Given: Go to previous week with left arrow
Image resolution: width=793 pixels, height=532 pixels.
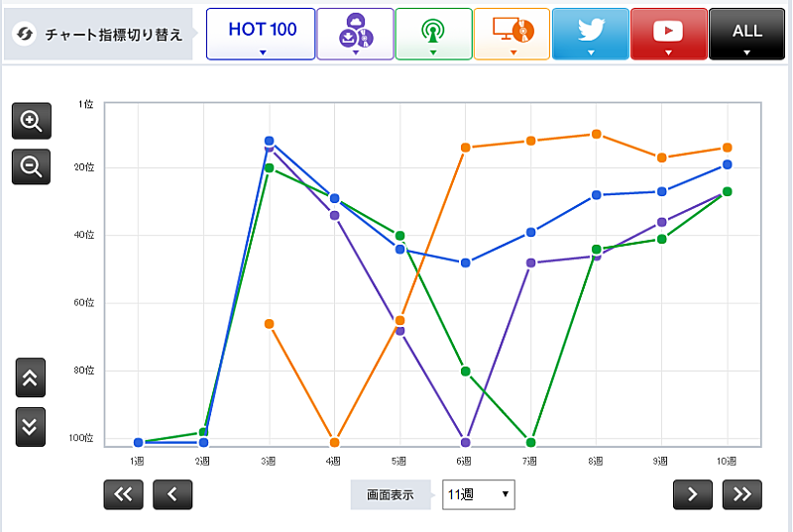Looking at the screenshot, I should [172, 494].
